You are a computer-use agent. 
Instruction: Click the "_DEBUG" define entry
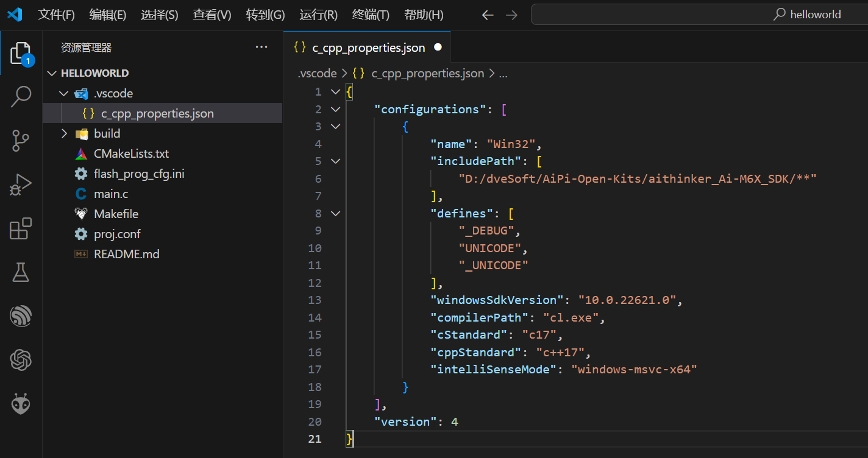[486, 230]
